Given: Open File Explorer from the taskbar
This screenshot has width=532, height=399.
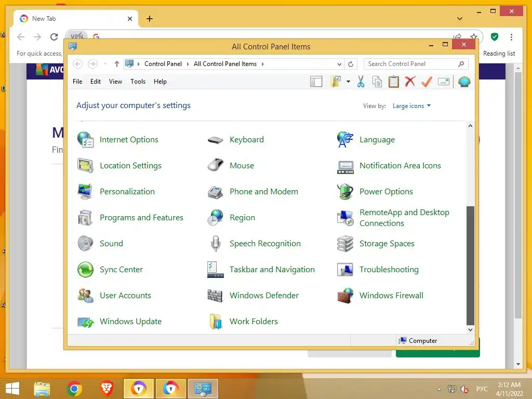Looking at the screenshot, I should click(42, 389).
